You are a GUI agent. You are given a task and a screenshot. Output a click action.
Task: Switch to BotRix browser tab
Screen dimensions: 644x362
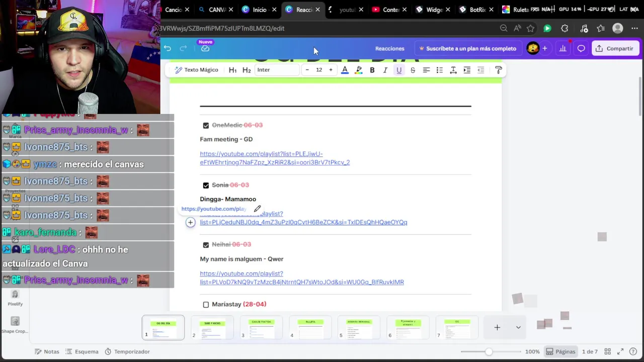click(x=476, y=10)
